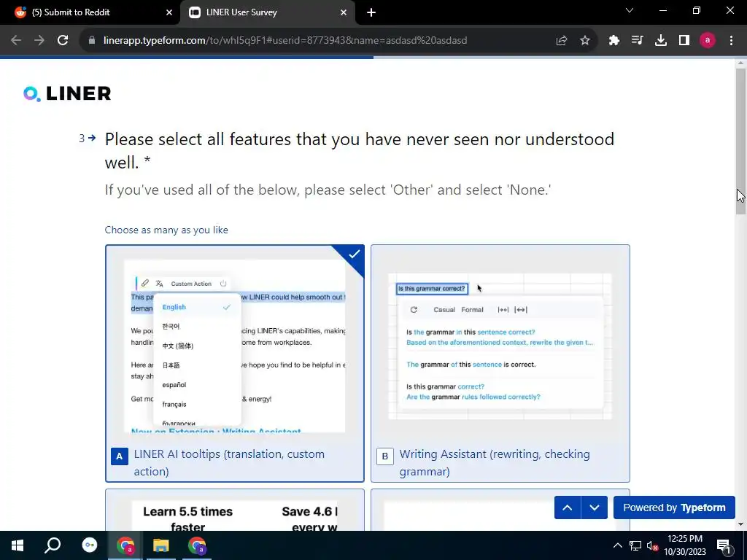Open the File Explorer taskbar icon
This screenshot has height=560, width=747.
tap(161, 545)
